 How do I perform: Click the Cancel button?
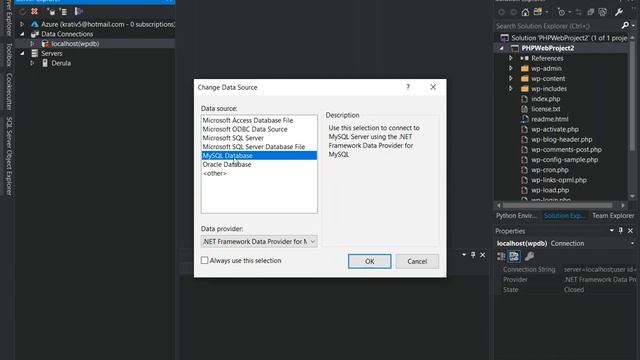417,261
